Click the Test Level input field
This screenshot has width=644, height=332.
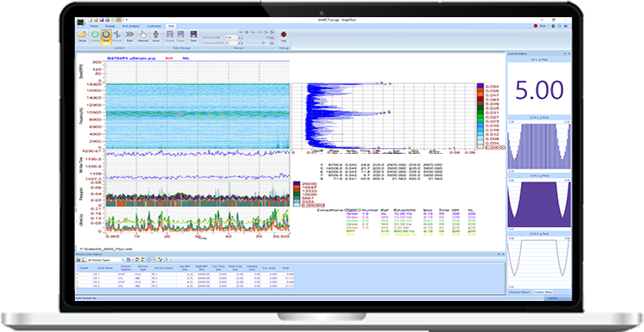(x=231, y=37)
